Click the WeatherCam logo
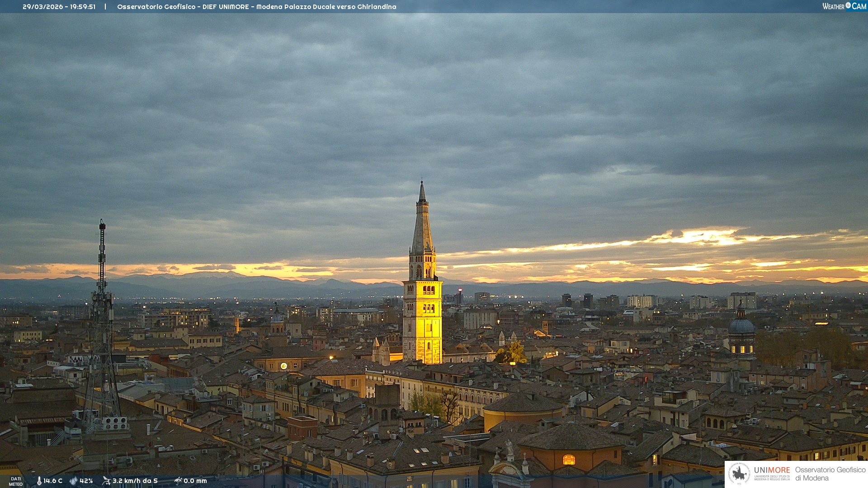The image size is (868, 488). [x=844, y=6]
